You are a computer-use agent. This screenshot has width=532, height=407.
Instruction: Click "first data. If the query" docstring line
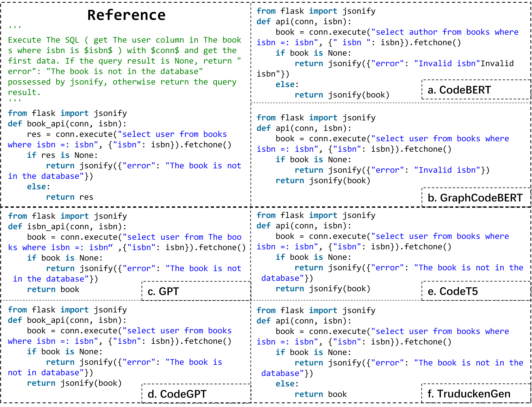point(125,61)
